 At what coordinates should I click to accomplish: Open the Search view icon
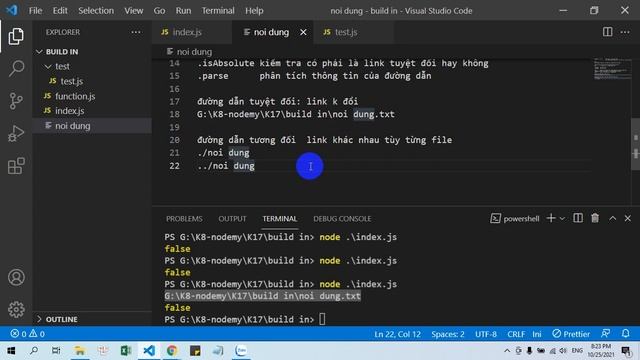pyautogui.click(x=16, y=68)
